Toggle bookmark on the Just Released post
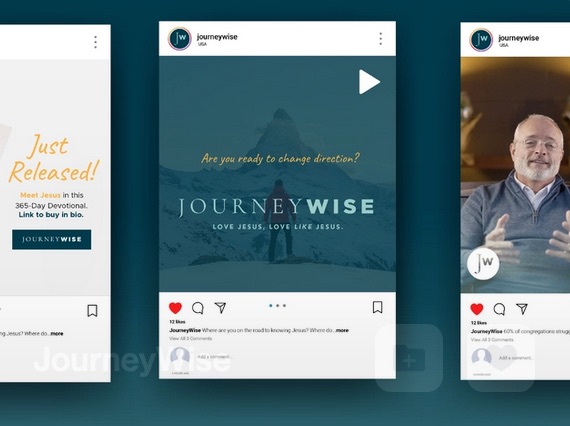 click(92, 311)
